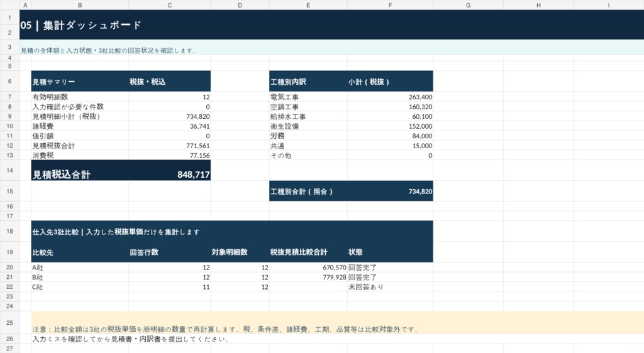644x353 pixels.
Task: Click the 注意 note about 比較金額
Action: point(337,323)
